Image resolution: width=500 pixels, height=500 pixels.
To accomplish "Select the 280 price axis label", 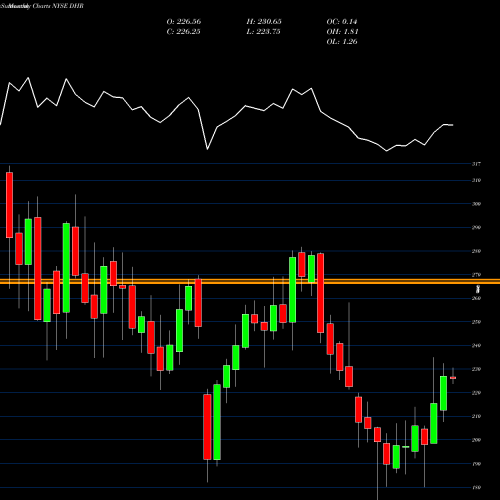I will pos(476,251).
